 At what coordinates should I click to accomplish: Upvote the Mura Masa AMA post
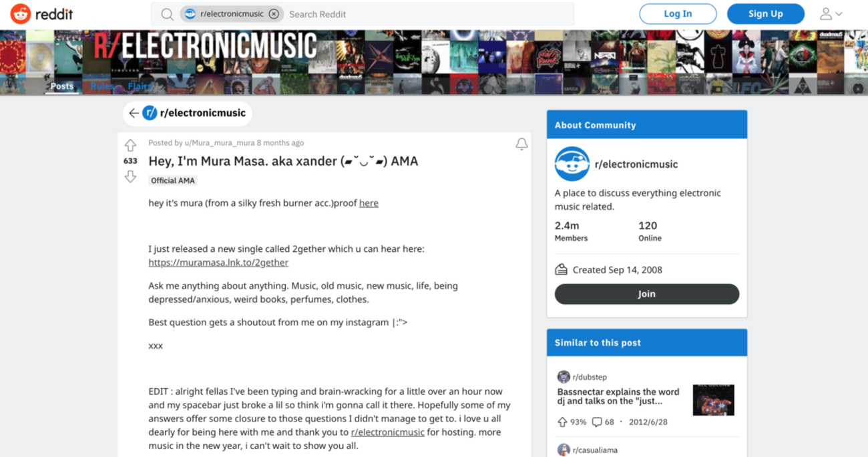[130, 145]
